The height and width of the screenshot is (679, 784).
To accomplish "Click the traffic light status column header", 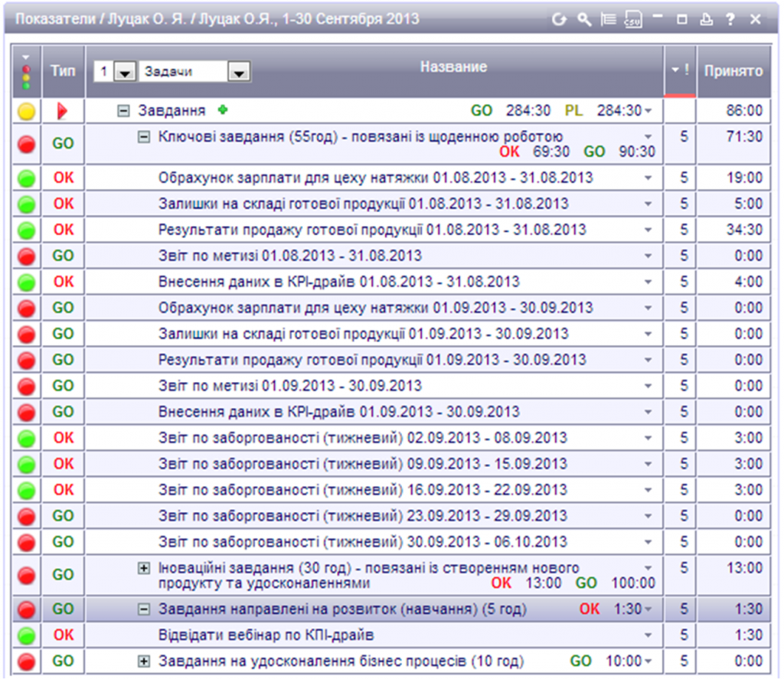I will pyautogui.click(x=27, y=72).
